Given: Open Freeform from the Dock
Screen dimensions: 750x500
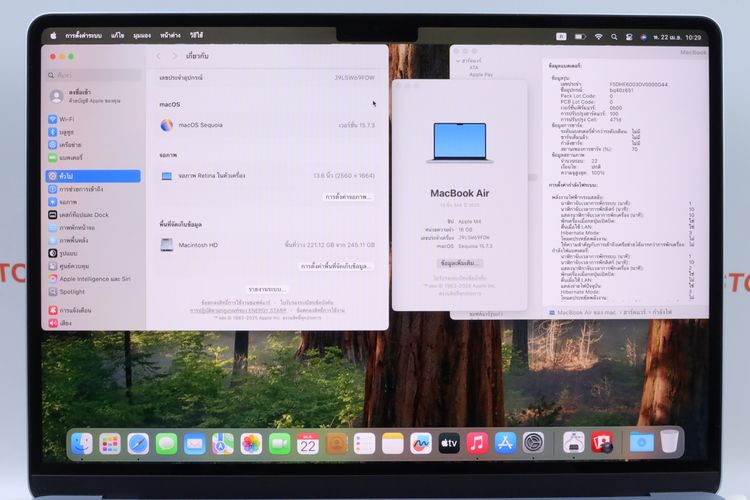Looking at the screenshot, I should pos(421,444).
